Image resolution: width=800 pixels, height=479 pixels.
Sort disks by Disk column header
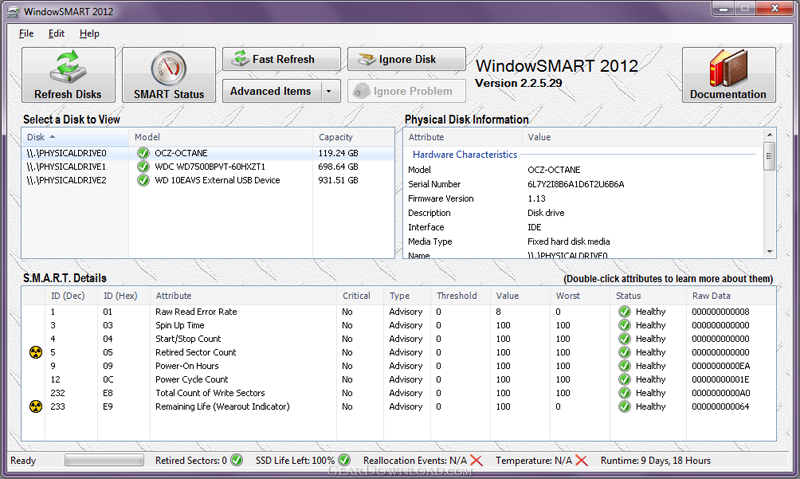pyautogui.click(x=76, y=137)
